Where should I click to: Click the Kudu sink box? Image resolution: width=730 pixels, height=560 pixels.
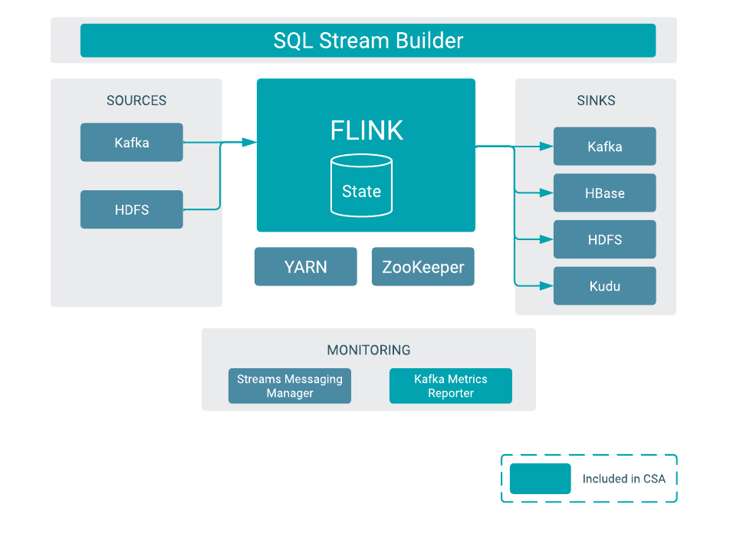[604, 286]
